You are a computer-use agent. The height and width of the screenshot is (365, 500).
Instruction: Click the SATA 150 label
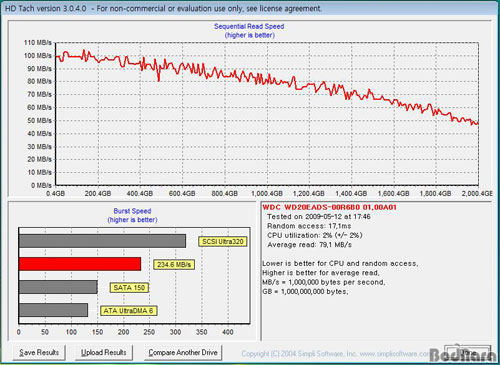click(129, 288)
